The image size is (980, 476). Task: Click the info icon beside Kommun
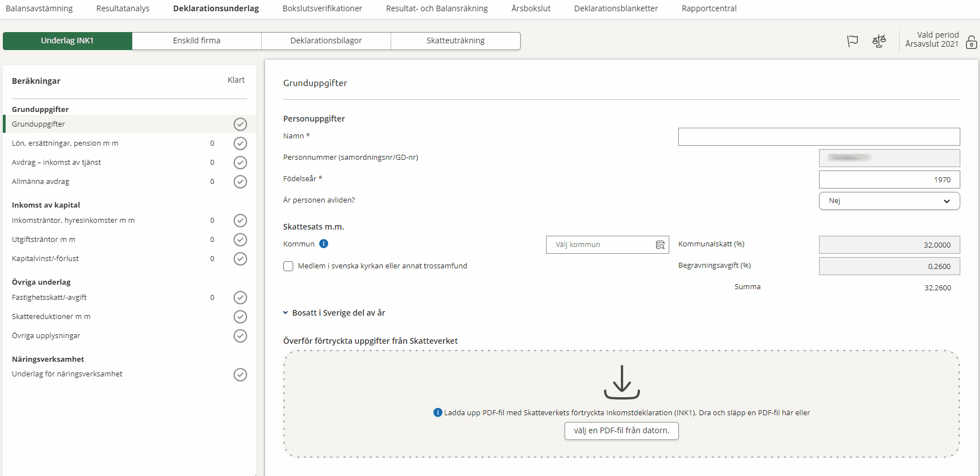coord(324,244)
